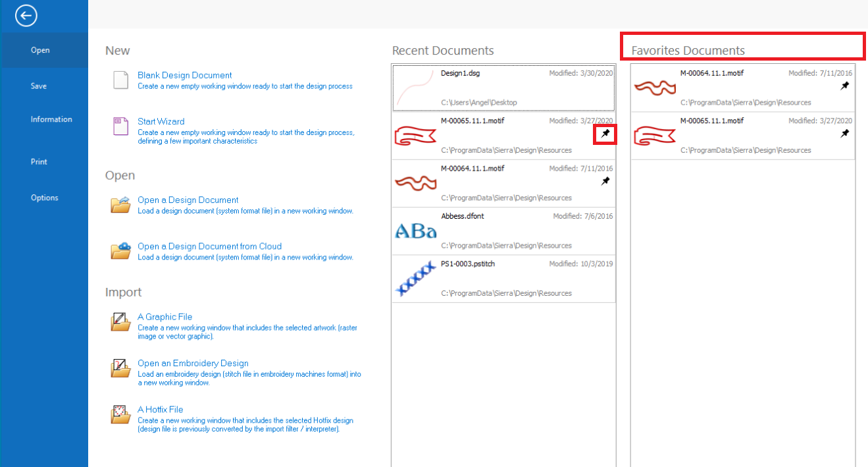
Task: Click the Open a Design Document folder icon
Action: click(x=120, y=205)
